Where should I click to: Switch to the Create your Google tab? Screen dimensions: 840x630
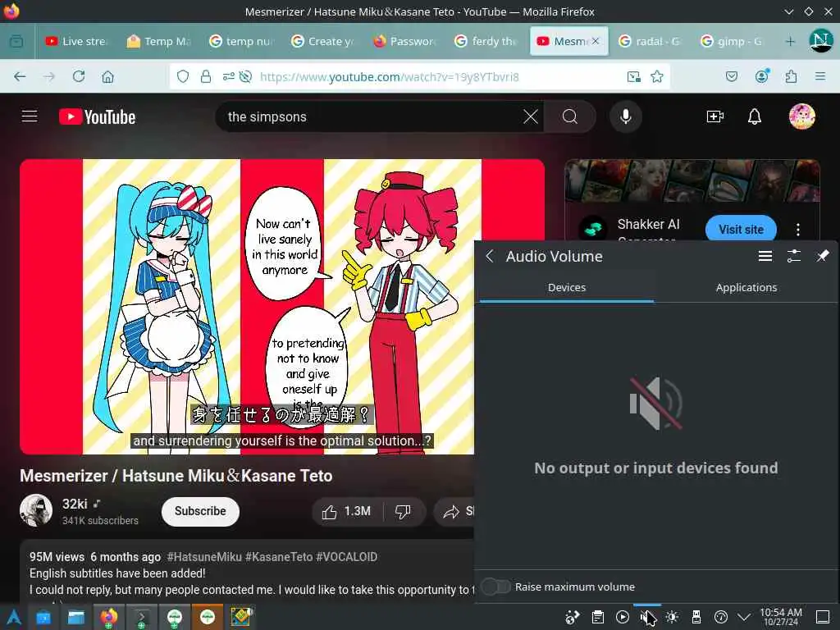point(323,41)
